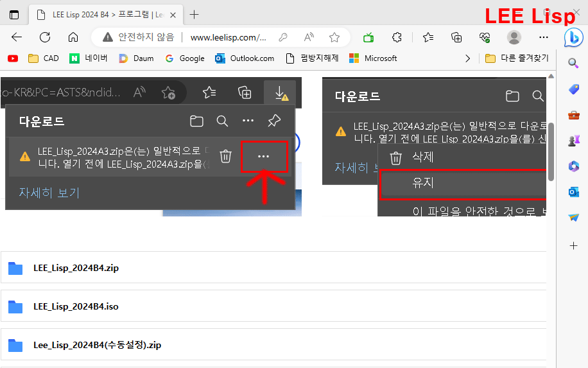This screenshot has width=588, height=368.
Task: Open sidebar Shopping tag icon
Action: (573, 89)
